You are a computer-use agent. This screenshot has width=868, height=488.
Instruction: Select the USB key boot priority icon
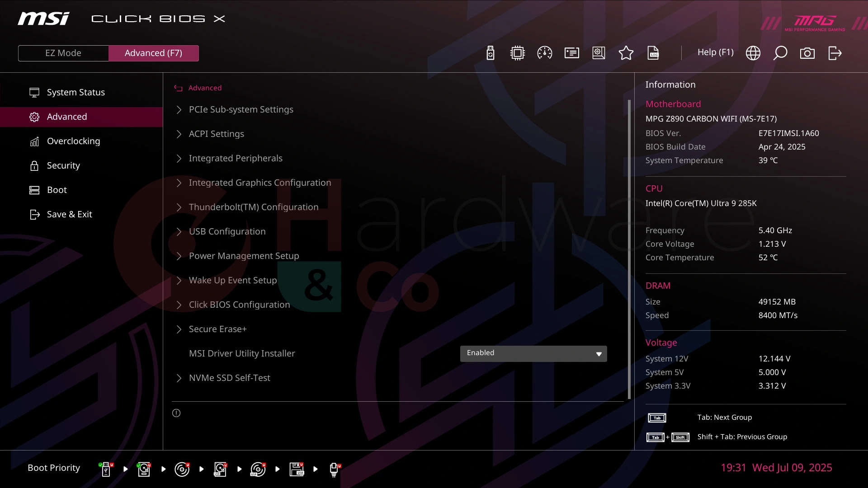click(106, 469)
